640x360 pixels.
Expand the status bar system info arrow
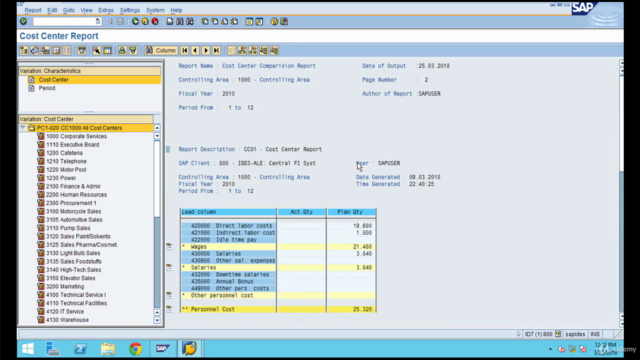click(x=519, y=334)
